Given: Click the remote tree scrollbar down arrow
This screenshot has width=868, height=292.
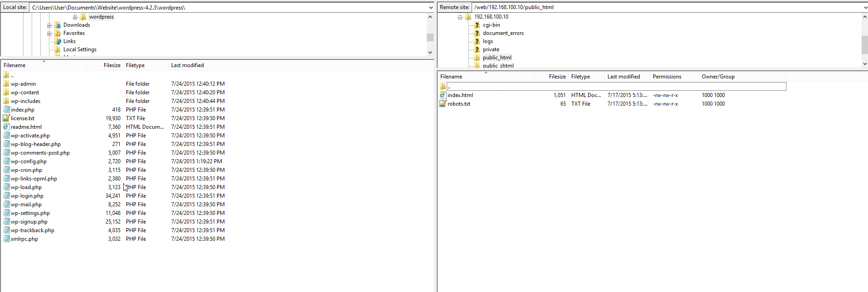Looking at the screenshot, I should (865, 64).
